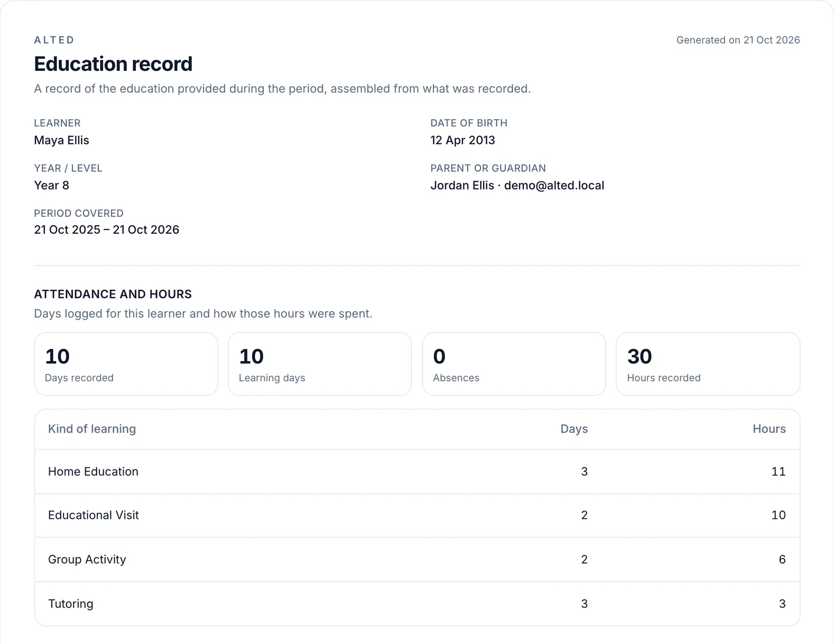Click Educational Visit hours value 10
The image size is (834, 644).
click(778, 515)
